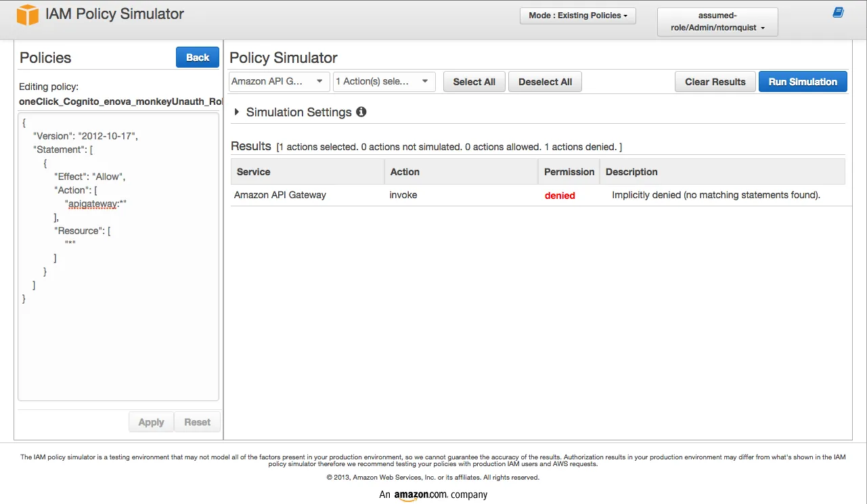
Task: Click the "Effect": "Allow" line in the editor
Action: (90, 177)
